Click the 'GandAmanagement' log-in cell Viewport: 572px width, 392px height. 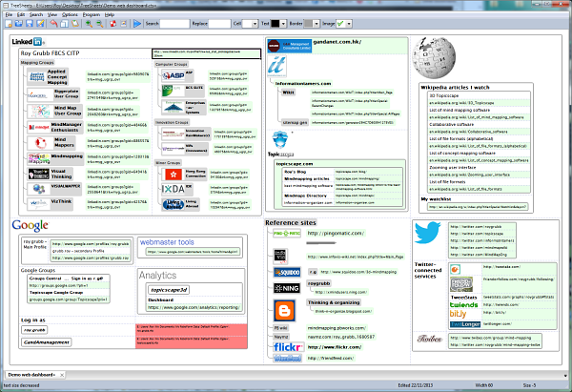pyautogui.click(x=47, y=342)
